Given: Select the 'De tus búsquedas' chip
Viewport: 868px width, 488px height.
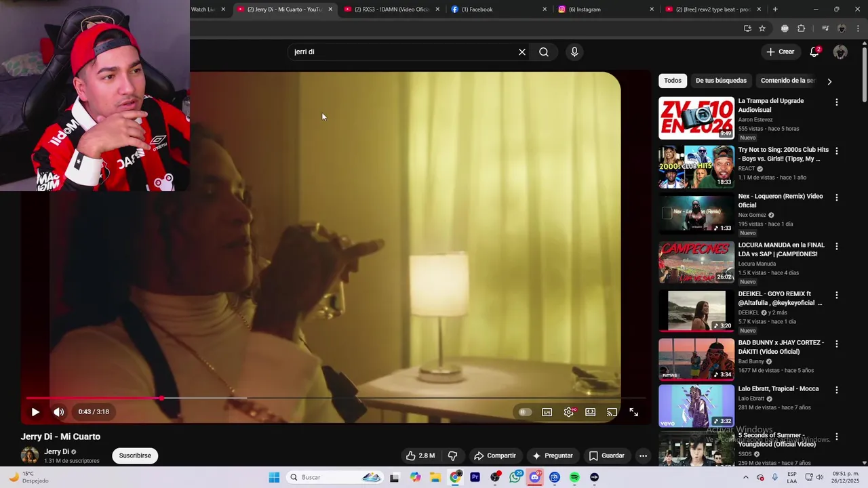Looking at the screenshot, I should (721, 81).
